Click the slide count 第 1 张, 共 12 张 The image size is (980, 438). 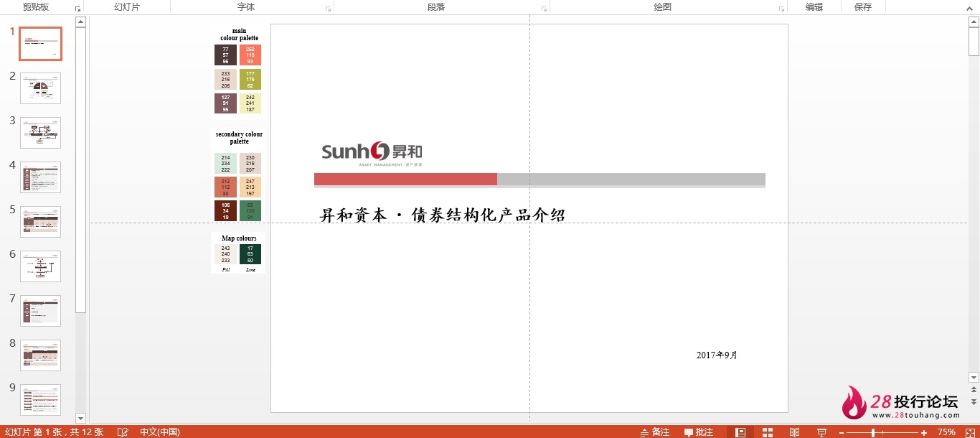click(x=54, y=432)
